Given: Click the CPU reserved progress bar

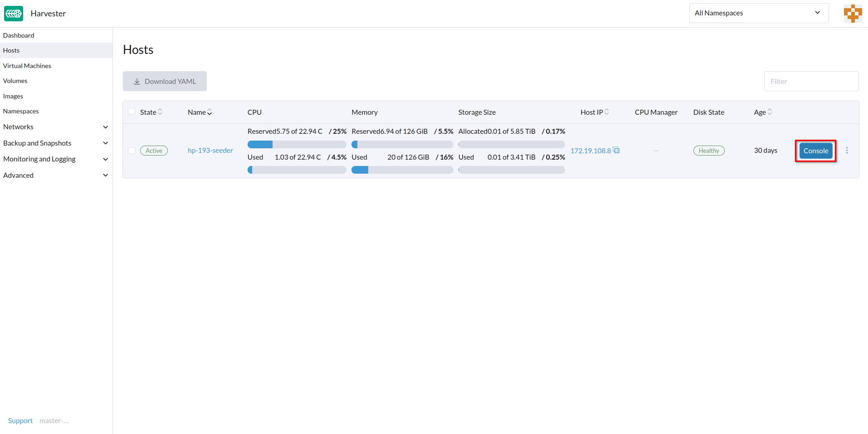Looking at the screenshot, I should (297, 144).
